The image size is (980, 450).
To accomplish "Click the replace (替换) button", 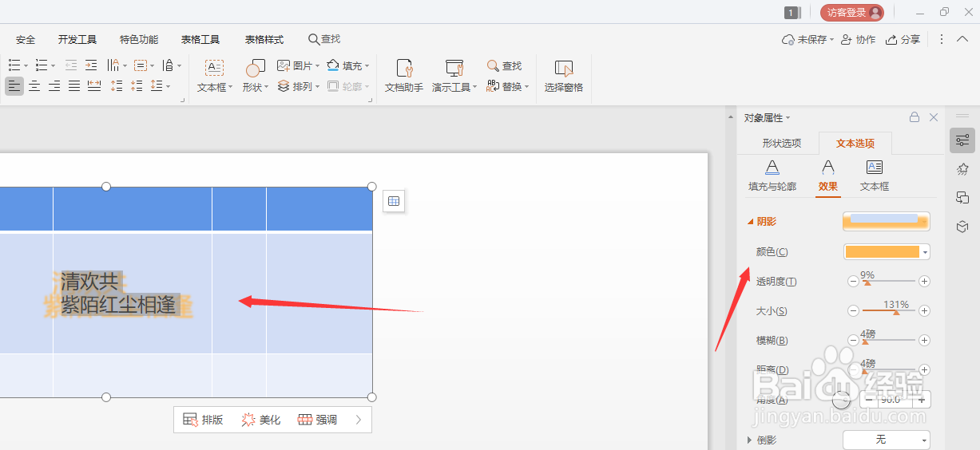I will click(507, 86).
